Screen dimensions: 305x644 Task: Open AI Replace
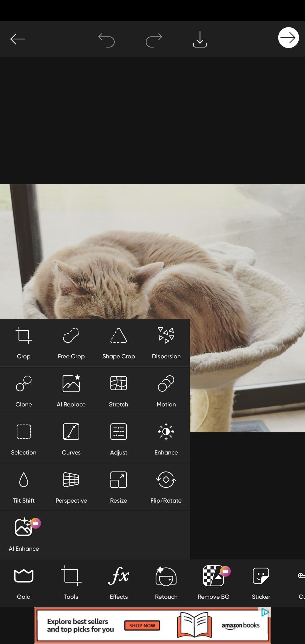tap(71, 391)
